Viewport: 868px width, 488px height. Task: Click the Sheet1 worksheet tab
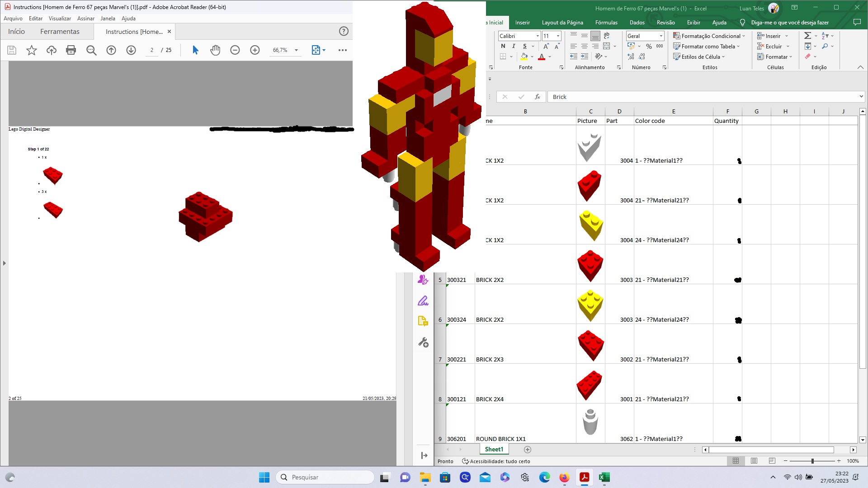(494, 449)
